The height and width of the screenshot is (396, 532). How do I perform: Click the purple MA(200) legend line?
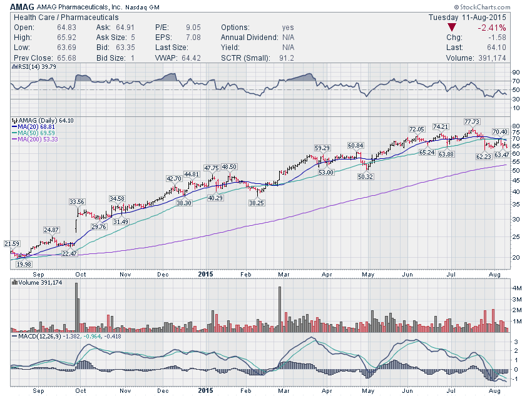point(14,139)
